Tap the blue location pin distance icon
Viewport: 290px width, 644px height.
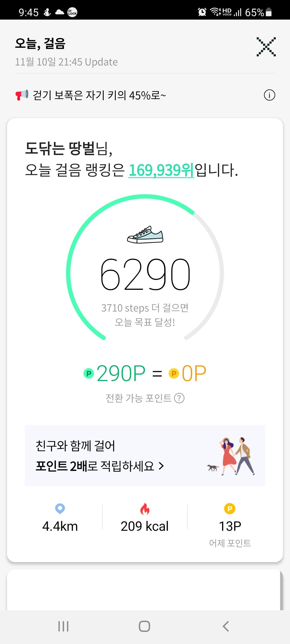tap(60, 508)
